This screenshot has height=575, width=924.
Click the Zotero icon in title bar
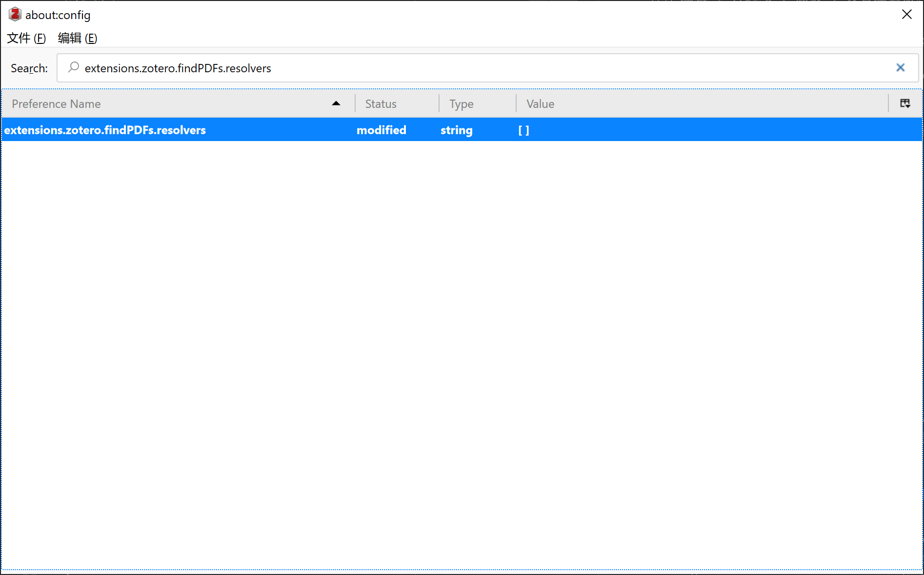(15, 15)
